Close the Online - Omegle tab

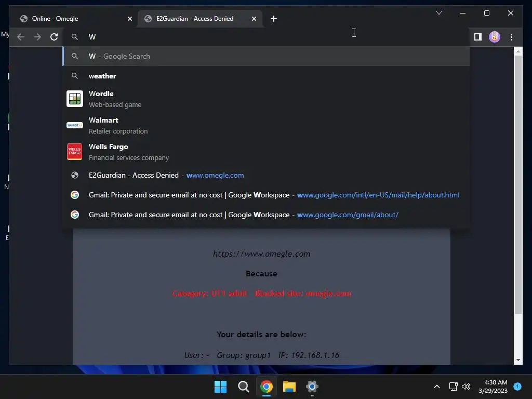(x=129, y=19)
